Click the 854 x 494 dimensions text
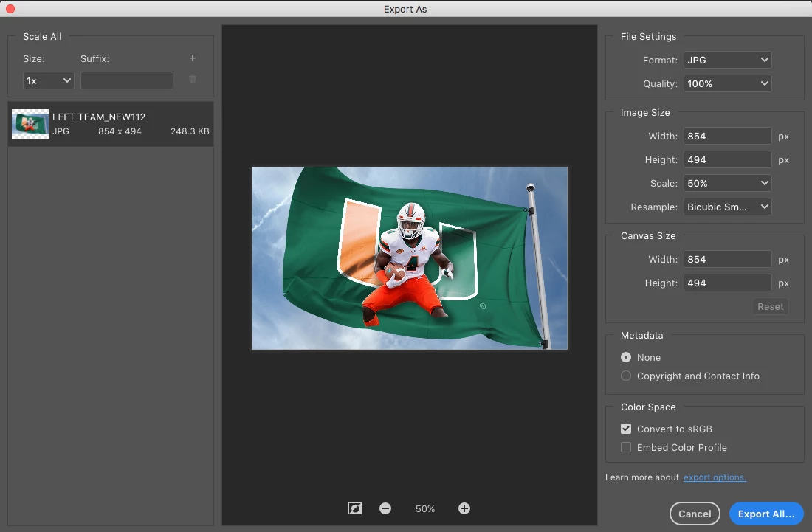812x532 pixels. pyautogui.click(x=120, y=131)
